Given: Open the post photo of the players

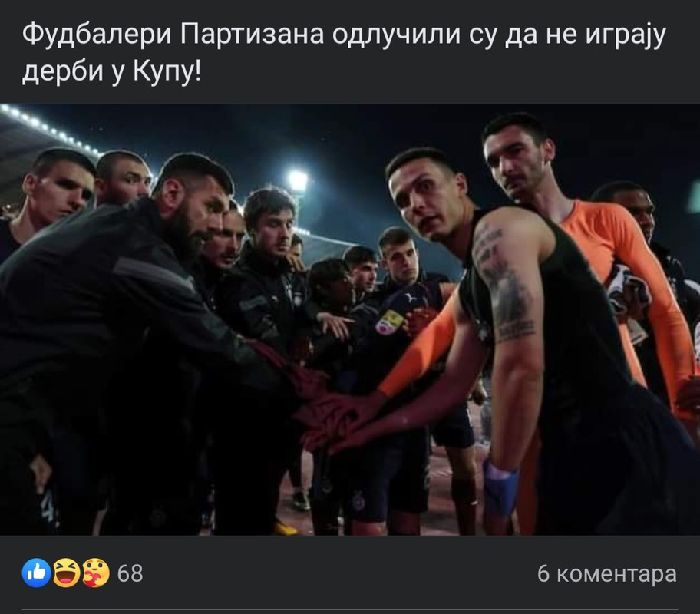Looking at the screenshot, I should click(x=350, y=319).
